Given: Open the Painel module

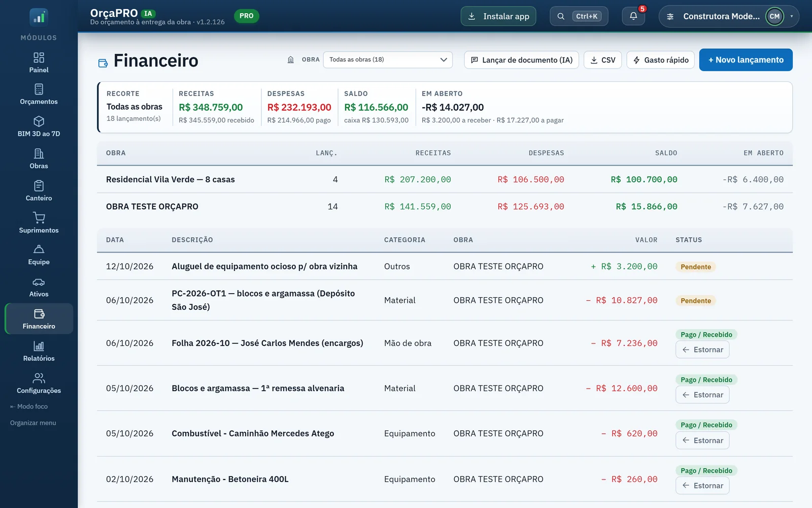Looking at the screenshot, I should click(39, 63).
